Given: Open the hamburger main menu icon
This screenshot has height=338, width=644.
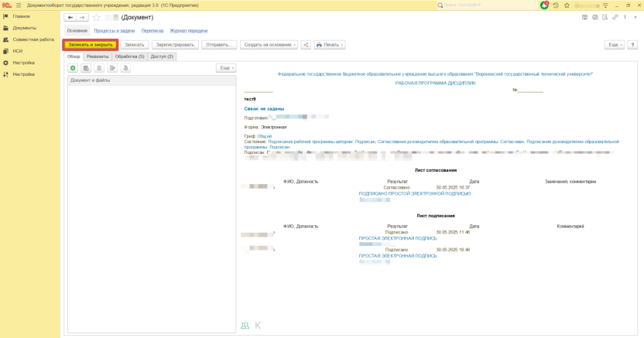Looking at the screenshot, I should [x=19, y=5].
